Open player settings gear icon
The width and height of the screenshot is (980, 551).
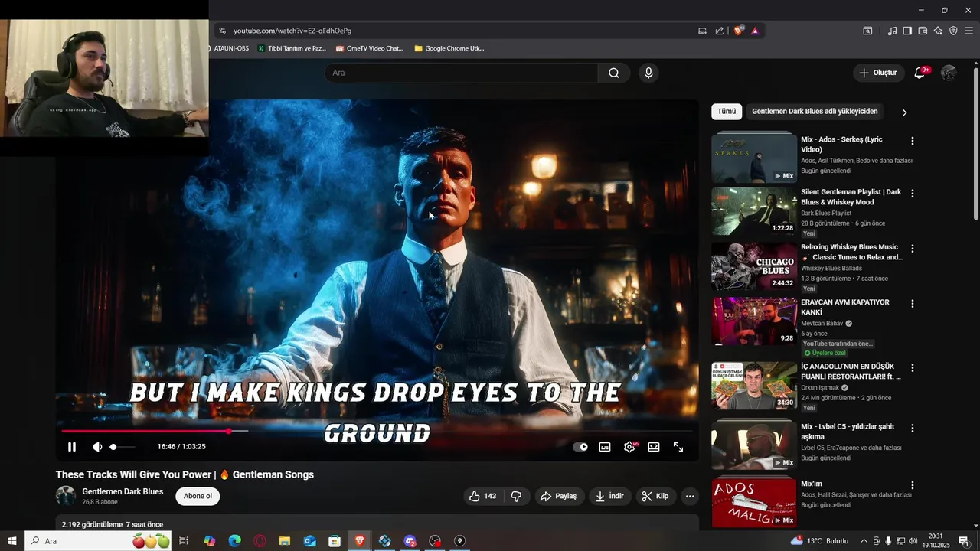629,447
